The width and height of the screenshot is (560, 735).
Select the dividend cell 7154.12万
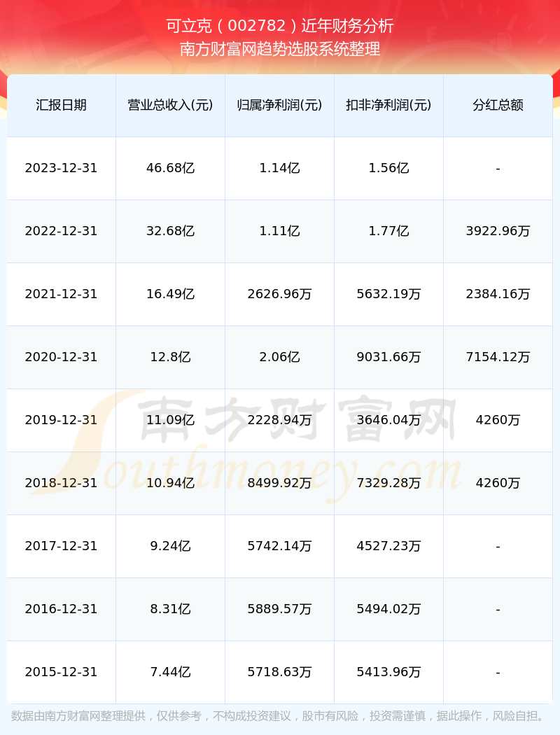click(498, 357)
